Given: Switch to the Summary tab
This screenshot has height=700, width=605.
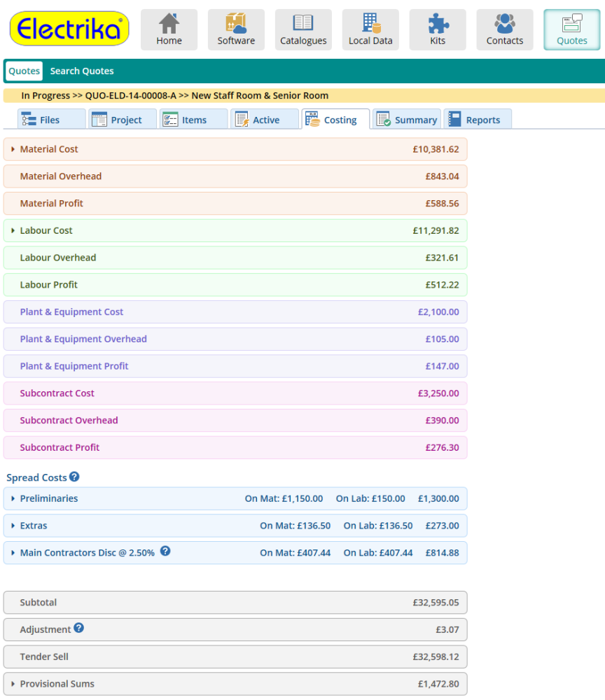Looking at the screenshot, I should click(x=407, y=119).
